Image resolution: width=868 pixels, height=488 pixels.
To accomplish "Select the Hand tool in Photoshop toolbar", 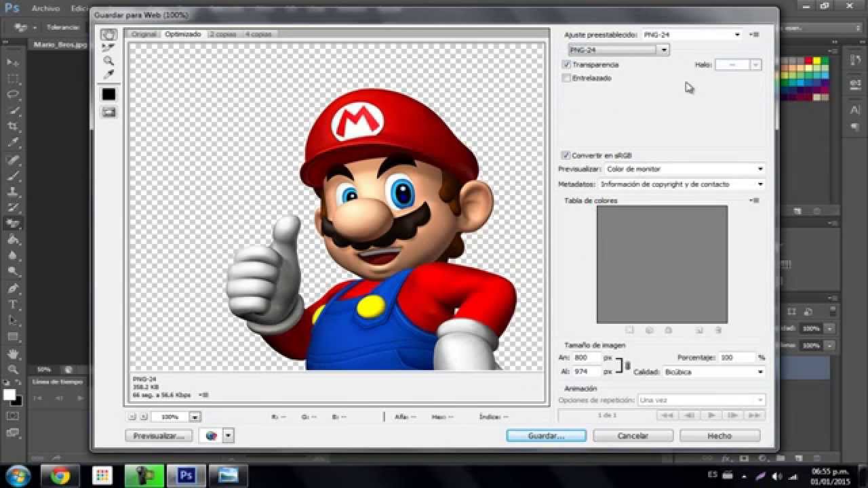I will point(13,353).
